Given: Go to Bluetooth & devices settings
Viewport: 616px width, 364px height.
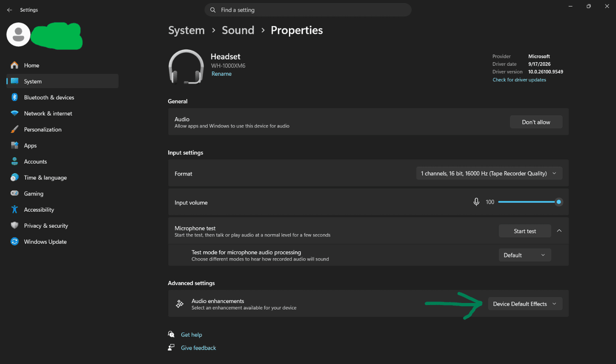Looking at the screenshot, I should click(62, 97).
